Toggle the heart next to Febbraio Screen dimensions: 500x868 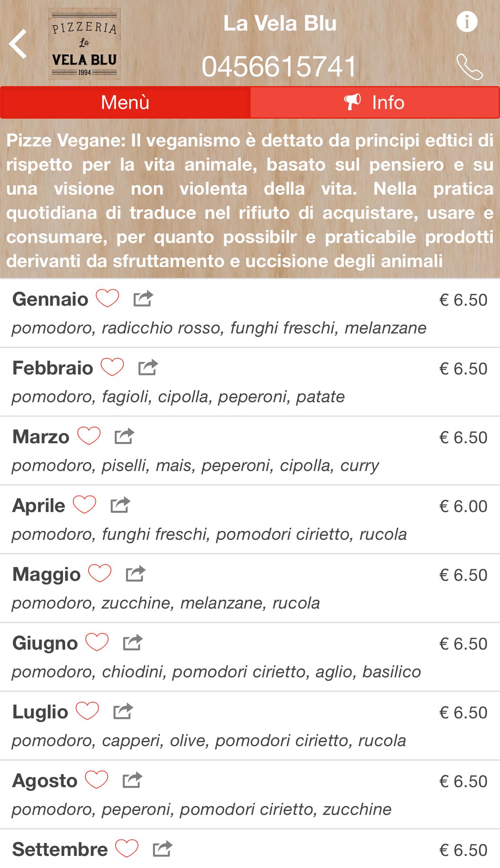[x=112, y=367]
